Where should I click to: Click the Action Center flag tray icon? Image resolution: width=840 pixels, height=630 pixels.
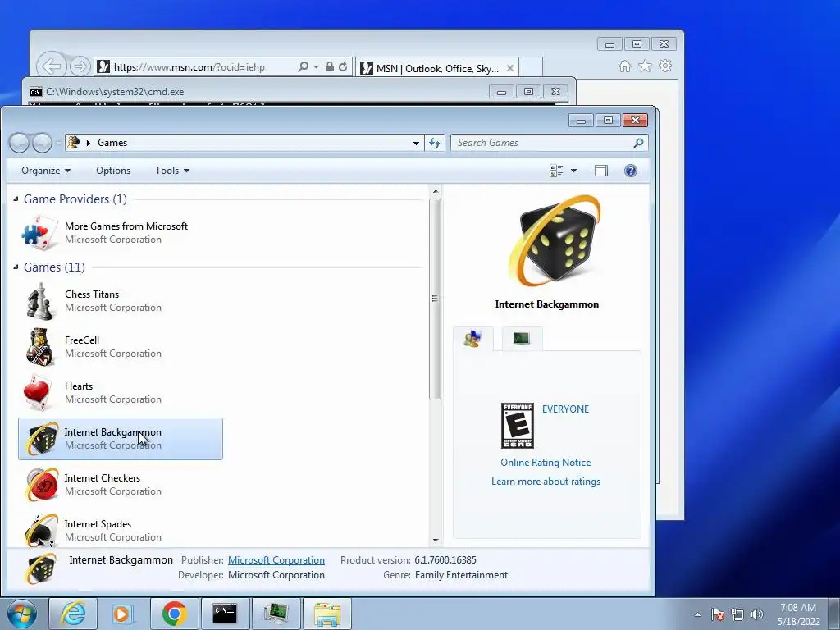click(718, 614)
